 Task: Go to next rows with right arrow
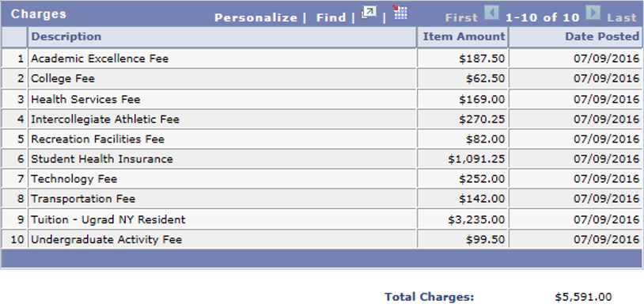pyautogui.click(x=593, y=13)
